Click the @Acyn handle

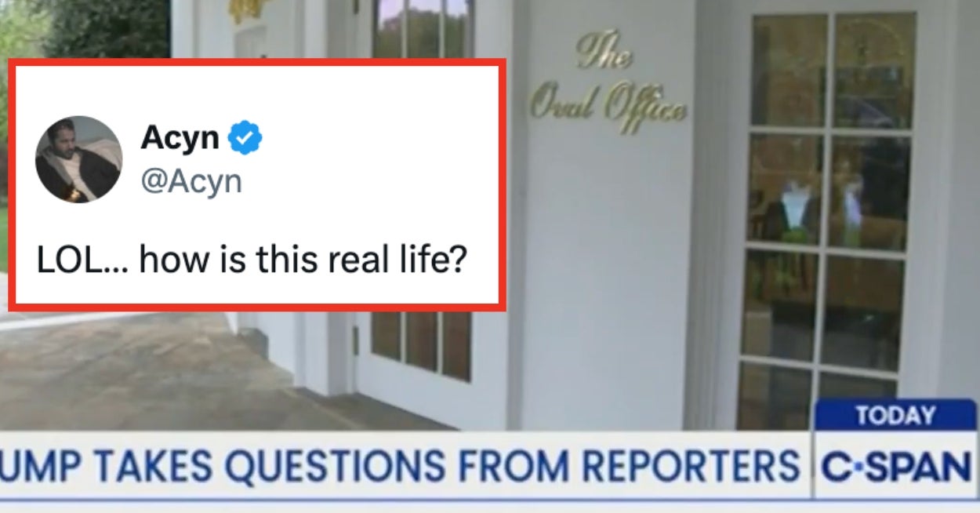pyautogui.click(x=191, y=182)
